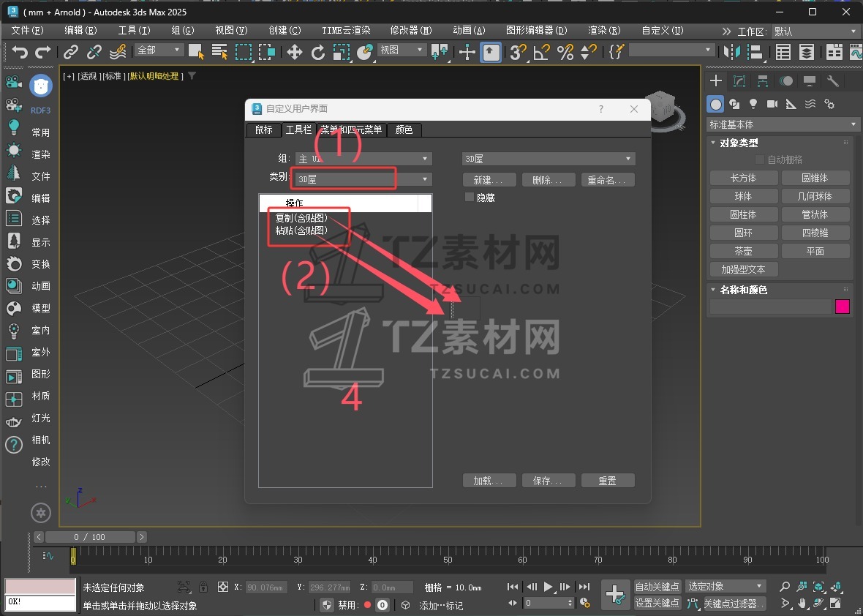Click the Undo arrow in main toolbar
863x616 pixels.
pos(20,51)
